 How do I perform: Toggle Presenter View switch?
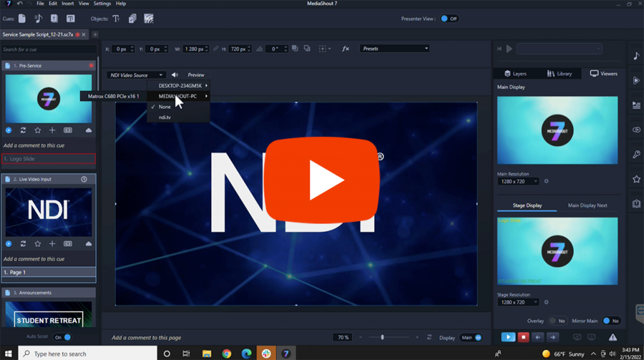point(449,18)
